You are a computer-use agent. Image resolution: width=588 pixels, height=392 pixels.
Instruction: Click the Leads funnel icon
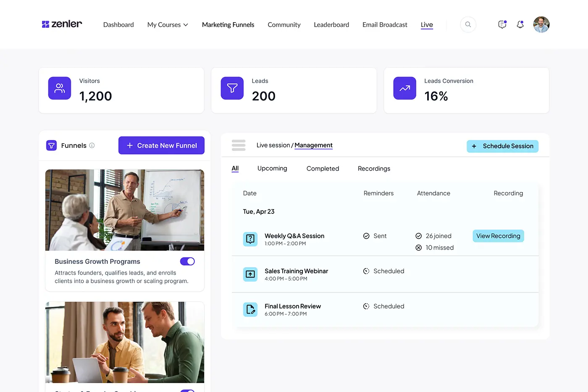[232, 88]
